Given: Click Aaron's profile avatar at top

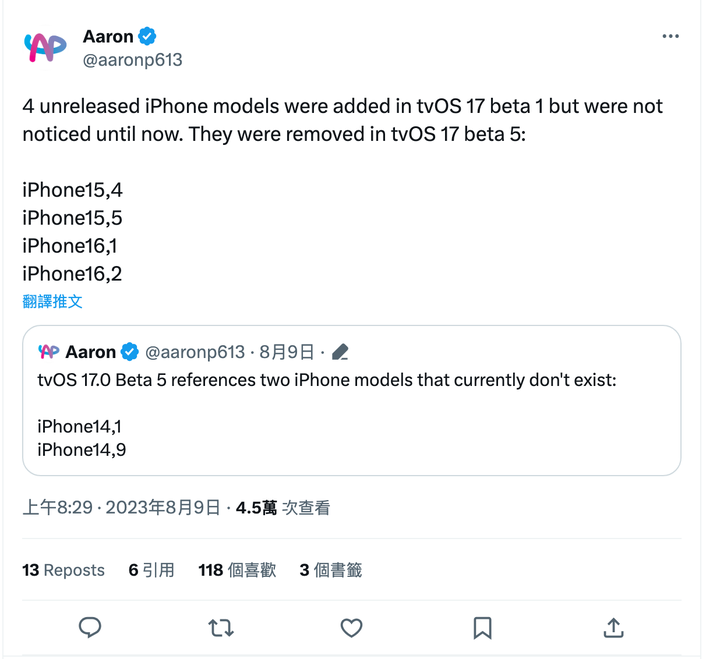Looking at the screenshot, I should [x=45, y=46].
